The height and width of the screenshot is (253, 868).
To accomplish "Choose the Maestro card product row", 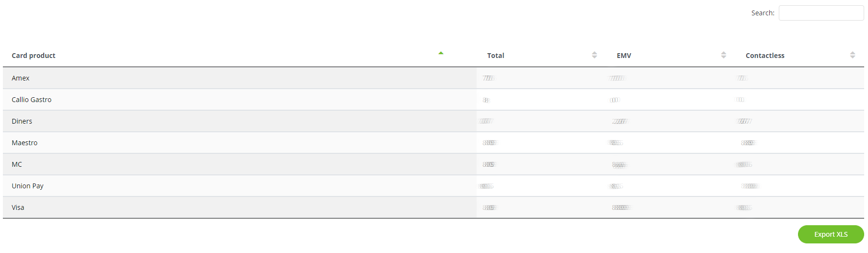I will click(434, 143).
